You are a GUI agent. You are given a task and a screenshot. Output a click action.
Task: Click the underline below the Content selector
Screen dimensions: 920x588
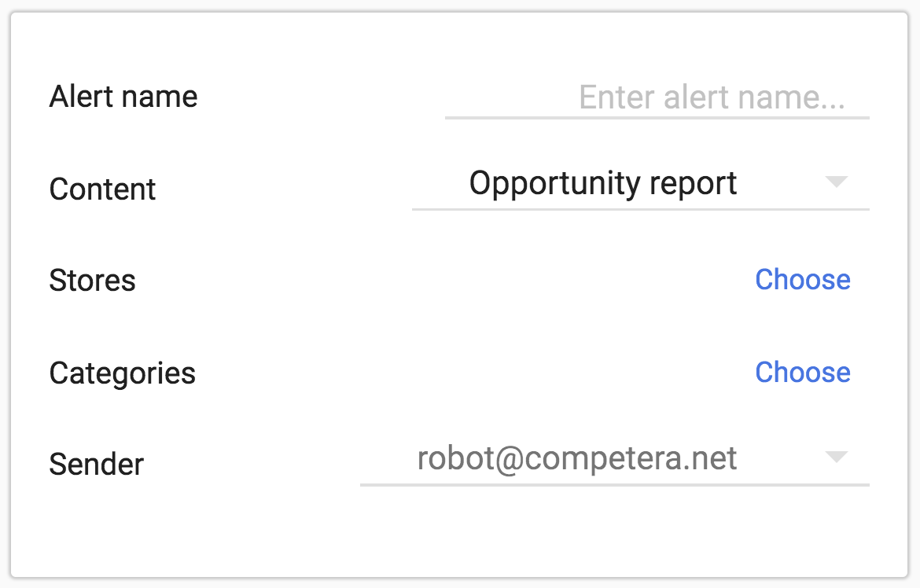[x=640, y=209]
